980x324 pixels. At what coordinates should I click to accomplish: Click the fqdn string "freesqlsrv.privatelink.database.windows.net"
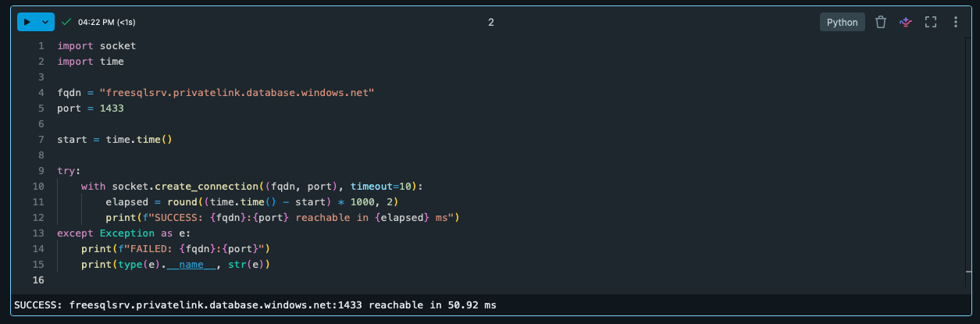coord(237,93)
